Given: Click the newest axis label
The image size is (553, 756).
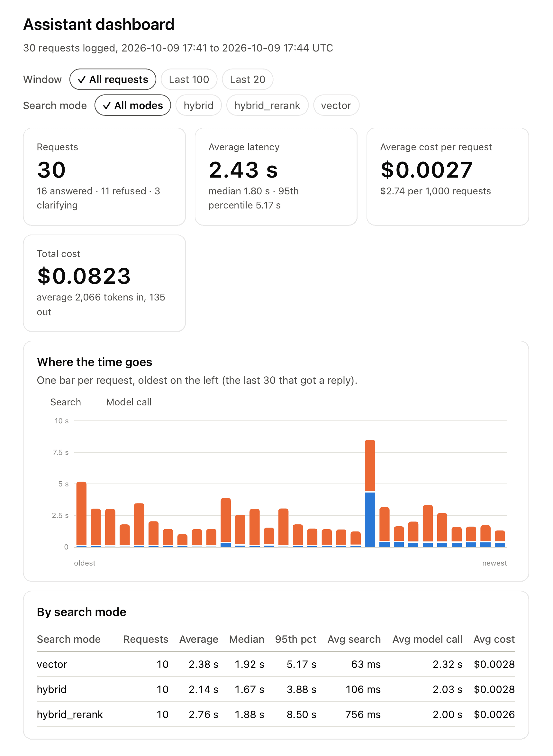Looking at the screenshot, I should [x=494, y=563].
